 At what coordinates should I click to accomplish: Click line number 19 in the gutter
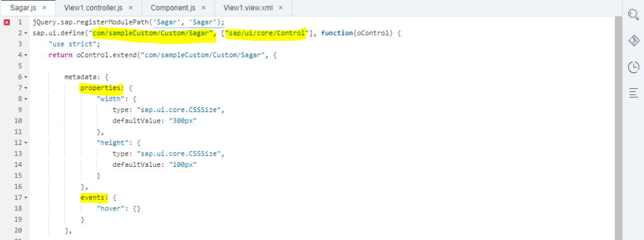[18, 219]
